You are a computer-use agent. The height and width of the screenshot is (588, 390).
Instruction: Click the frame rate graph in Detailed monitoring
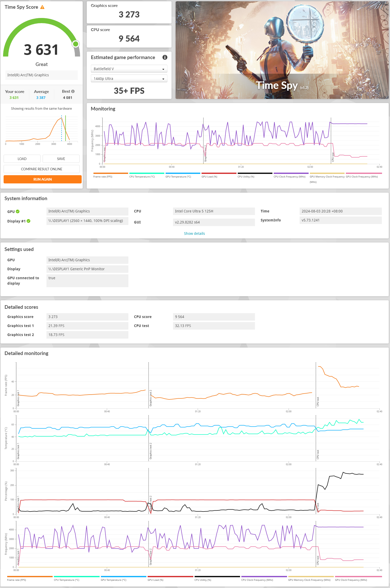tap(198, 385)
